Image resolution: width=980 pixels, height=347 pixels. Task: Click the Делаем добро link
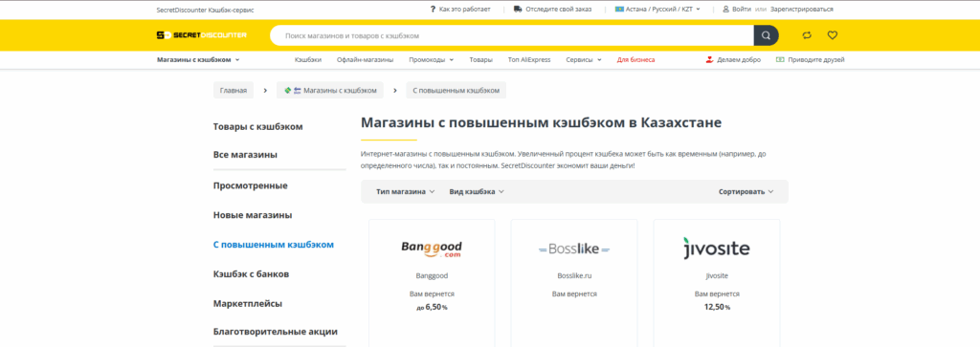click(x=739, y=60)
